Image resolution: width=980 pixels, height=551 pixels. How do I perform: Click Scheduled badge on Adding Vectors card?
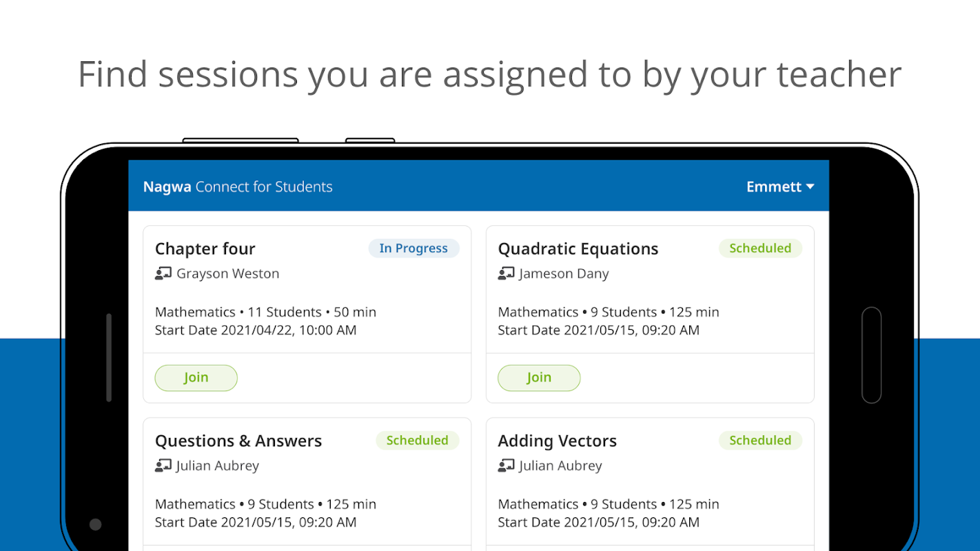[x=760, y=440]
